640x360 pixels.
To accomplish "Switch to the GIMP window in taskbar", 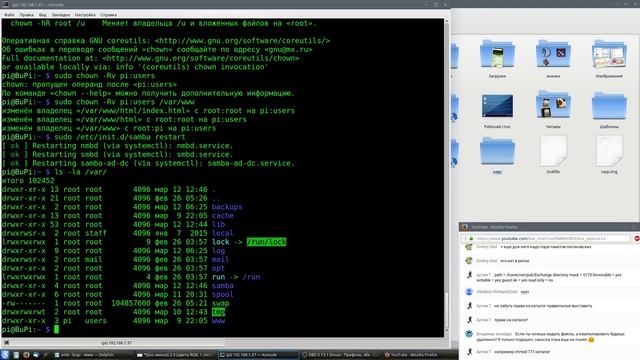I will 175,355.
